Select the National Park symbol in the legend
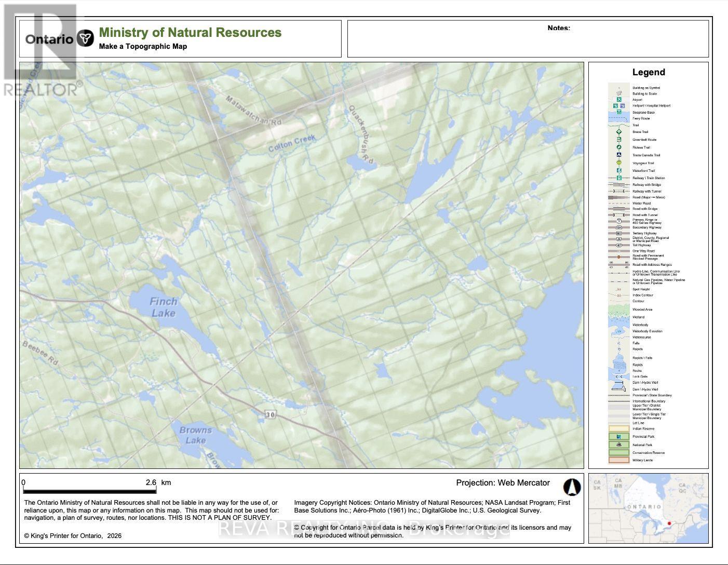The image size is (728, 565). (619, 445)
